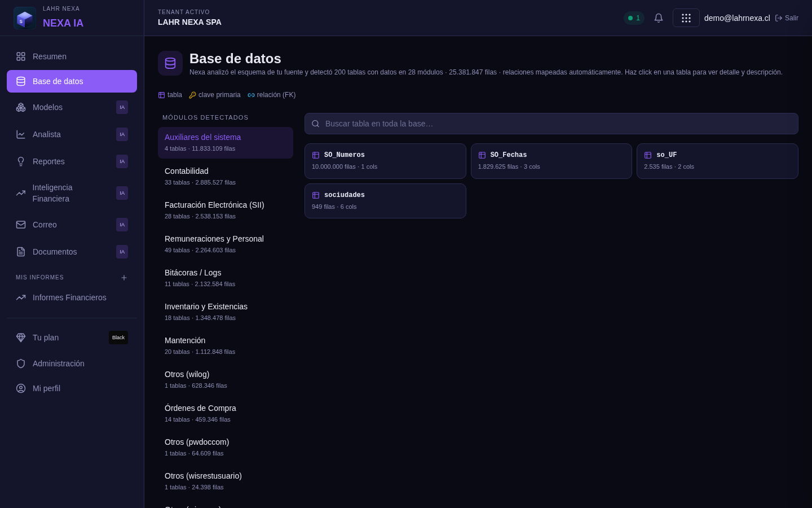812x508 pixels.
Task: Open Modelos section
Action: (x=72, y=107)
